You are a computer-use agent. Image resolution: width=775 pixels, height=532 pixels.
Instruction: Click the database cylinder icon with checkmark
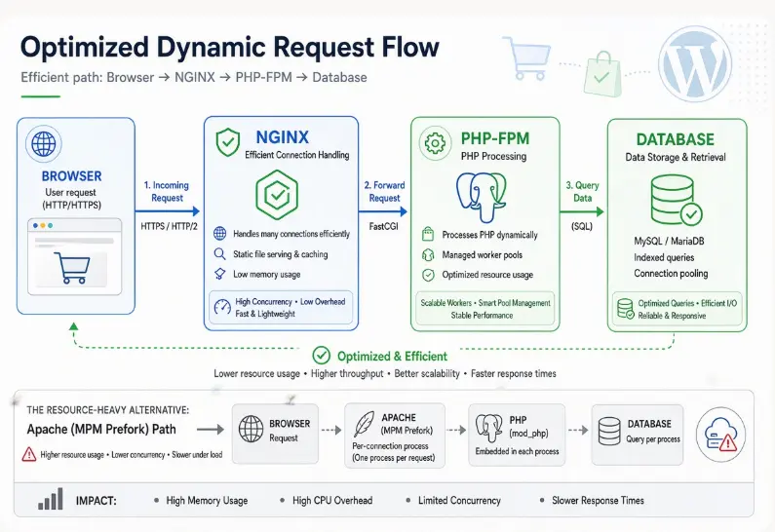click(x=677, y=200)
